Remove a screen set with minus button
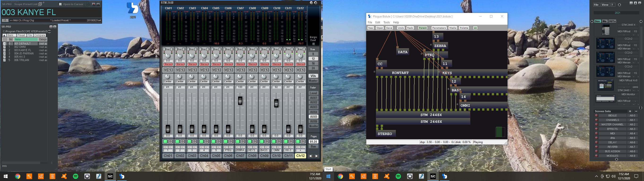644x181 pixels. pos(636,111)
